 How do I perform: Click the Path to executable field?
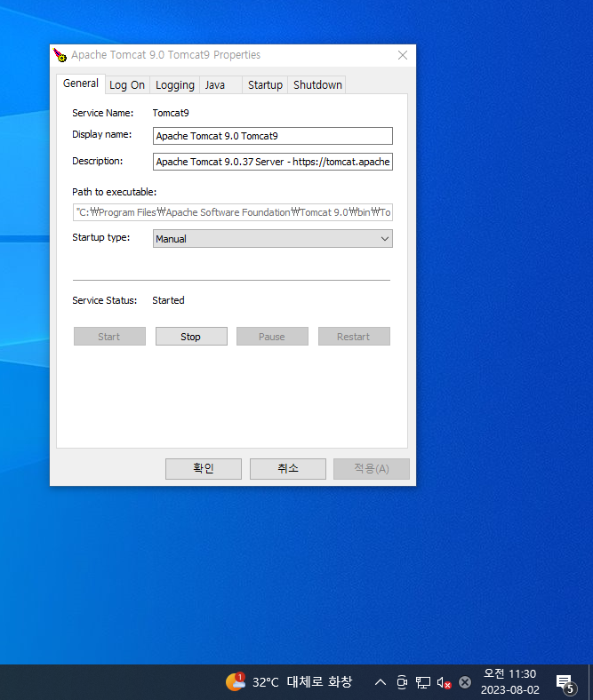click(x=233, y=212)
